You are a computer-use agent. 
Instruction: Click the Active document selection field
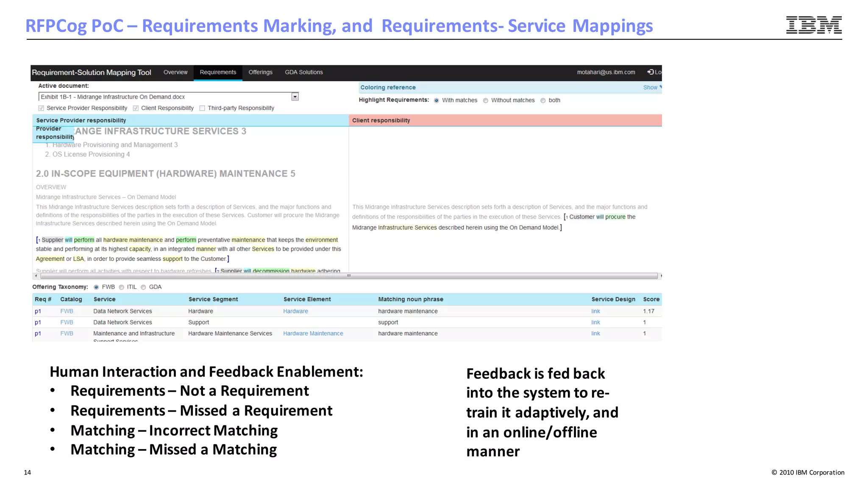168,97
